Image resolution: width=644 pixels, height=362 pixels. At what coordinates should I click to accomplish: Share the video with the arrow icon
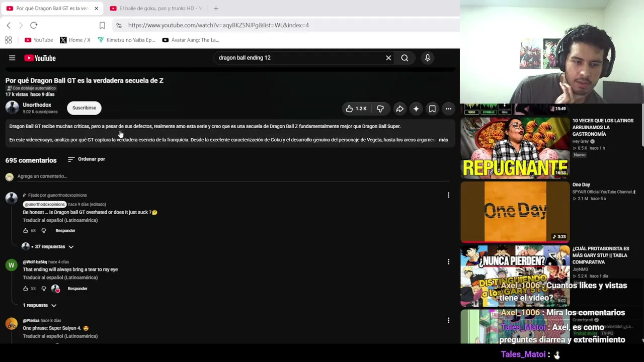[399, 109]
